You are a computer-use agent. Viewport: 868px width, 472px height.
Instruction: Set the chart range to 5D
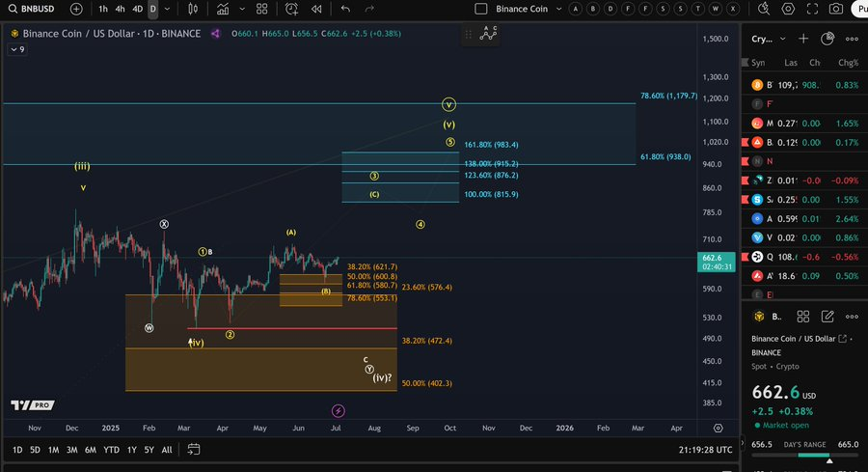[x=35, y=450]
